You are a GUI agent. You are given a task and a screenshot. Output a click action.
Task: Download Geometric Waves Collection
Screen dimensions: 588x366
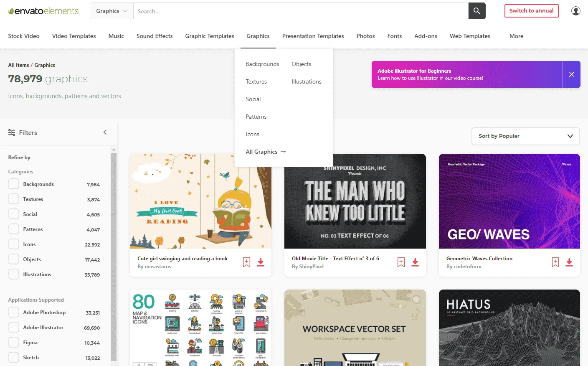pyautogui.click(x=569, y=262)
